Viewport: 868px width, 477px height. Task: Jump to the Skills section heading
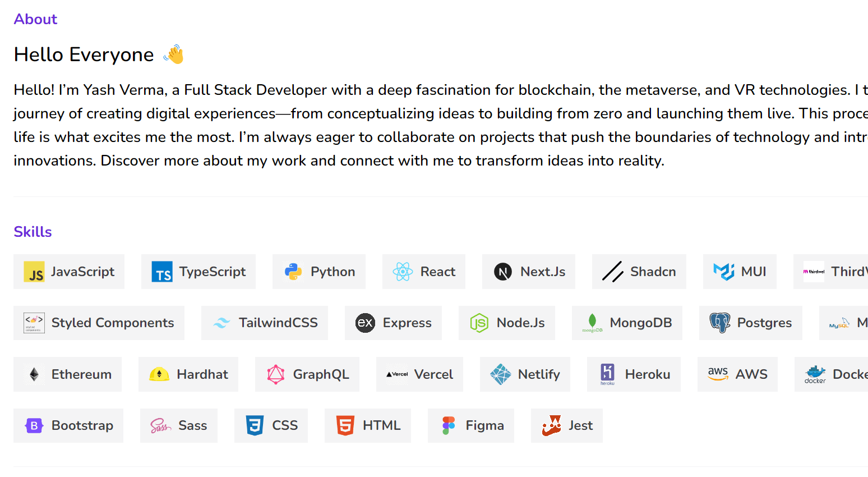point(33,232)
